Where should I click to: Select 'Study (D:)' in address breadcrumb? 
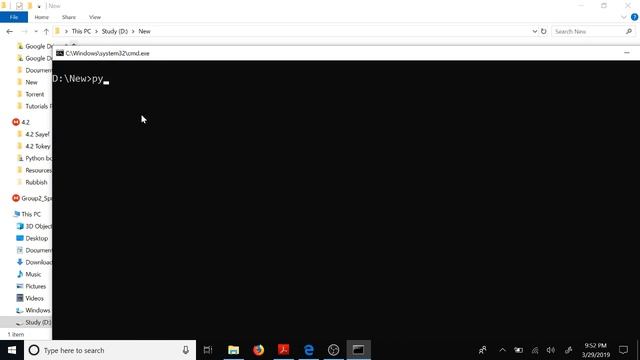(x=115, y=31)
